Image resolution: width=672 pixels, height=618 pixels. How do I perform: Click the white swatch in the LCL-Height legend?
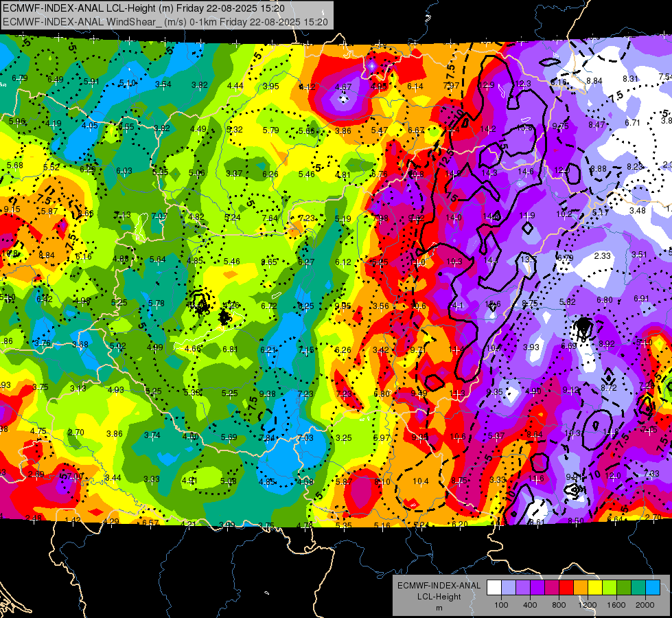[494, 588]
